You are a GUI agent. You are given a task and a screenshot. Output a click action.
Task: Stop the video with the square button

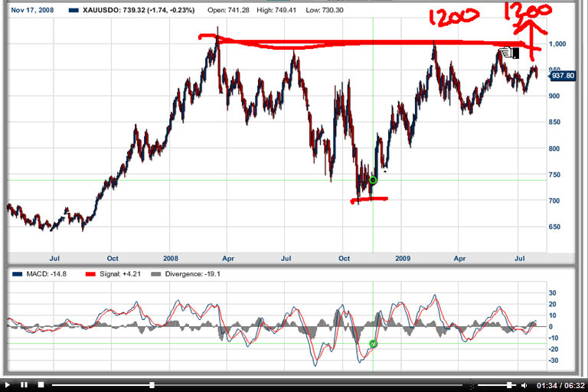(x=41, y=385)
